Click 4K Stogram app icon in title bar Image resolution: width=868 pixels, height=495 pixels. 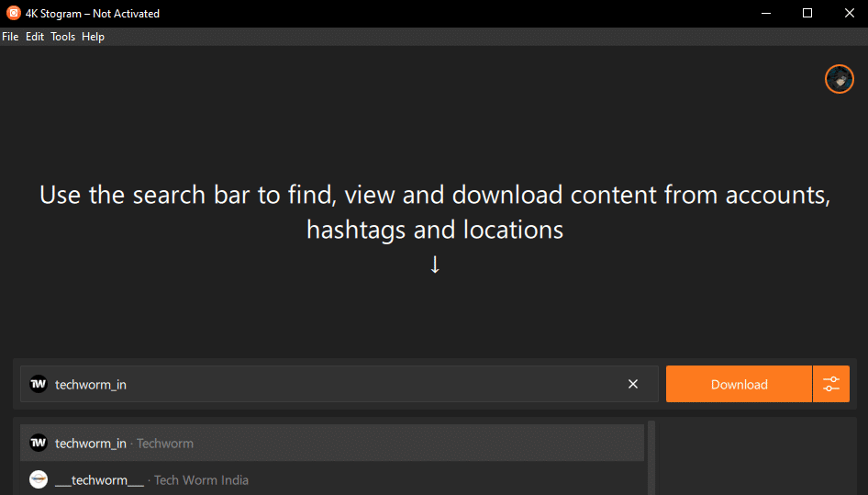pyautogui.click(x=13, y=13)
